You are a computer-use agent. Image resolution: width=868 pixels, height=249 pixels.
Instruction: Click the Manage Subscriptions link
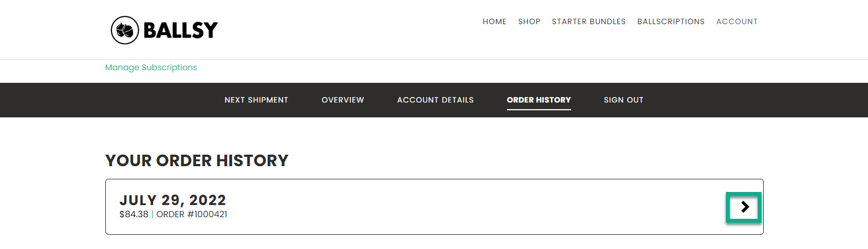pyautogui.click(x=151, y=67)
